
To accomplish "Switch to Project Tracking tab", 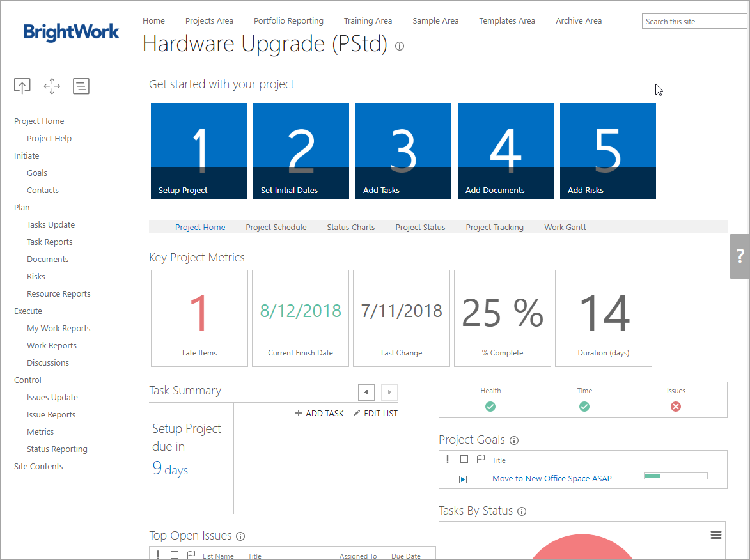I will tap(495, 227).
